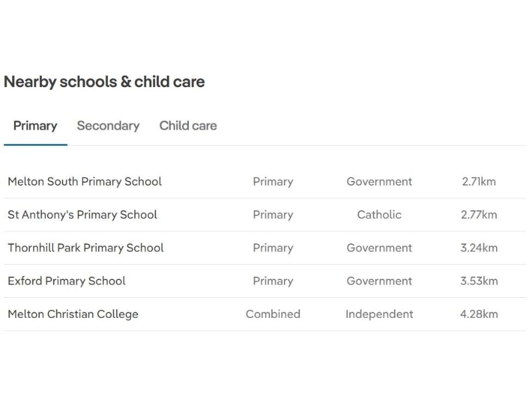Screen dimensions: 532x399
Task: Click the 4.28km distance cell
Action: point(479,314)
